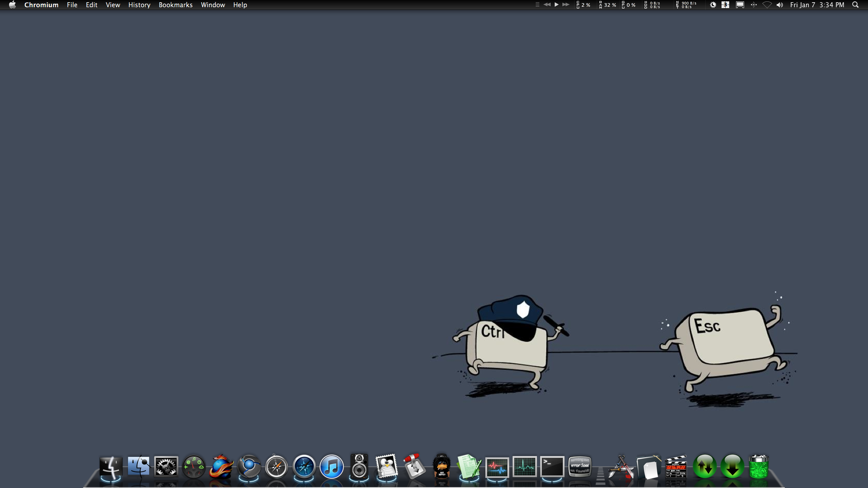
Task: Open the silver Safari compass icon
Action: point(276,467)
